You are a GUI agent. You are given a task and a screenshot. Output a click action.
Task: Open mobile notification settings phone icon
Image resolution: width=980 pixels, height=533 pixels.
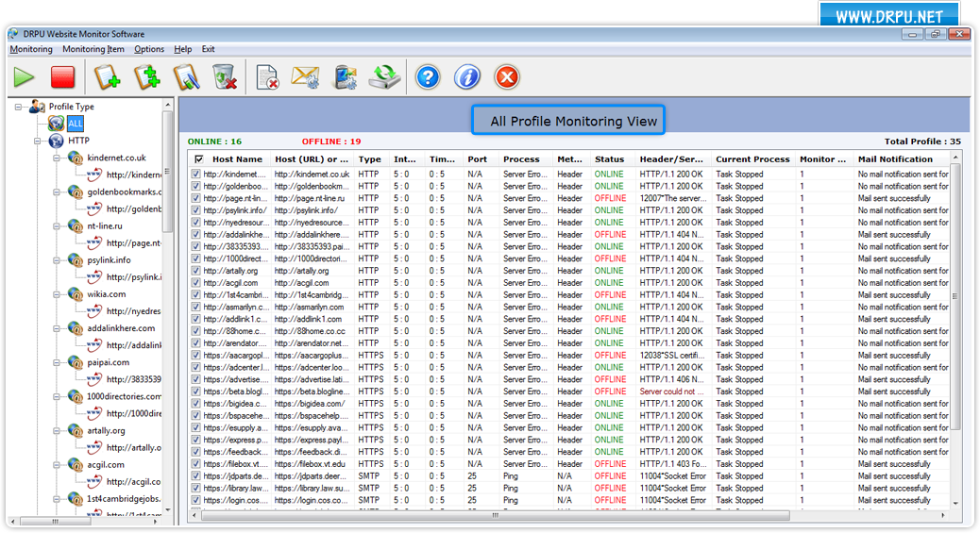click(346, 76)
